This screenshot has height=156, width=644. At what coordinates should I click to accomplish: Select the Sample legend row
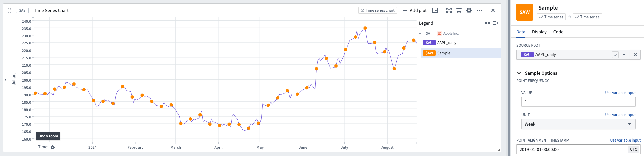pyautogui.click(x=461, y=53)
